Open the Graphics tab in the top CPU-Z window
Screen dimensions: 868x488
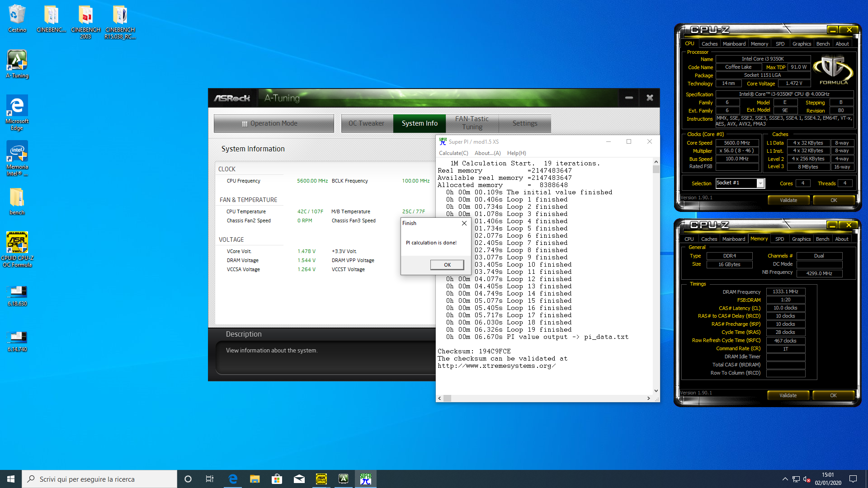(x=802, y=44)
